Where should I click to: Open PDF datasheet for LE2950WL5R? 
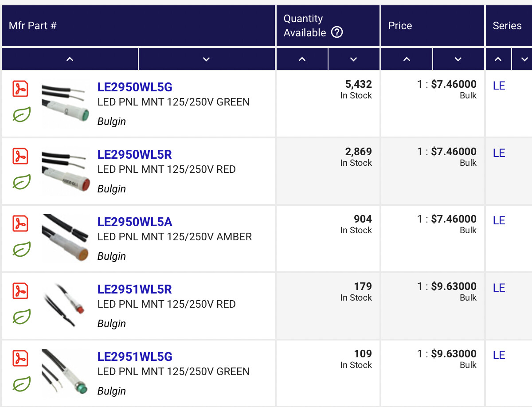(x=20, y=156)
